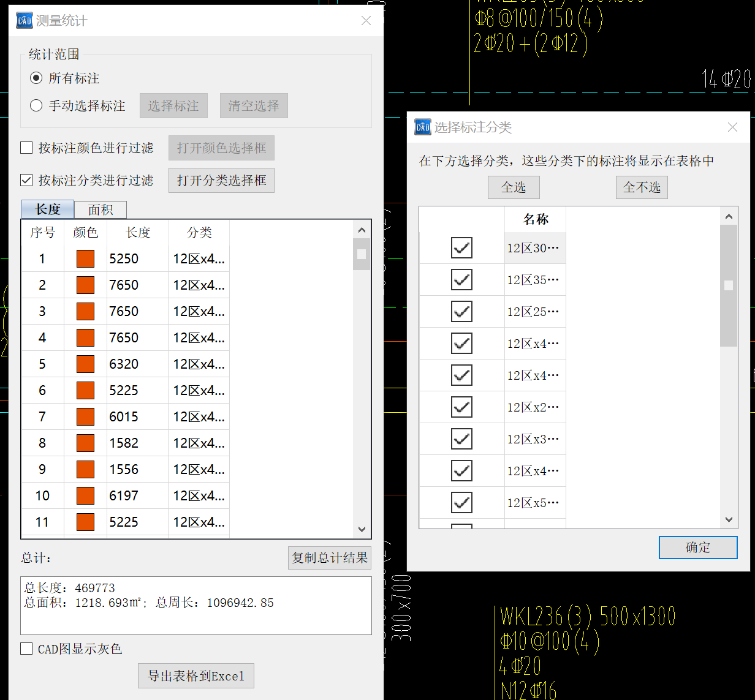This screenshot has width=755, height=700.
Task: Switch to the 面积 tab
Action: 101,210
